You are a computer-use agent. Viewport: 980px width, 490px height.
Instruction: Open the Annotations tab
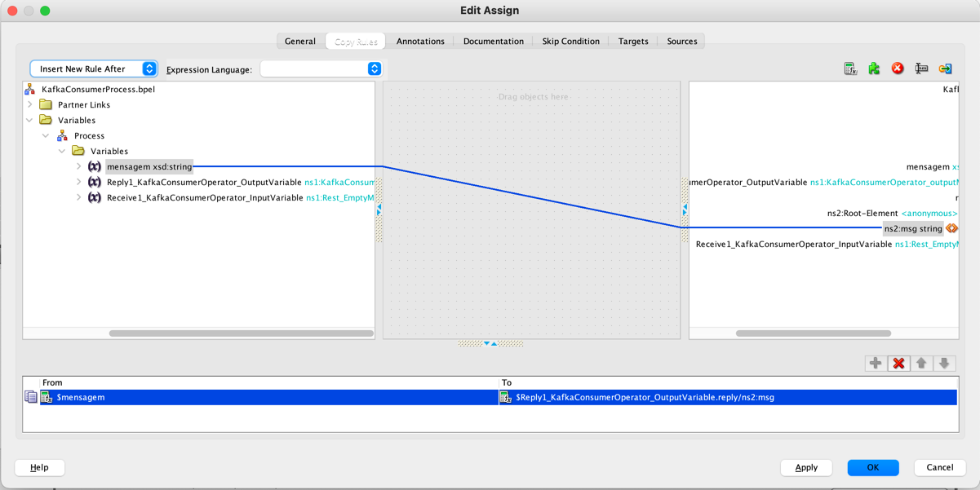click(420, 41)
